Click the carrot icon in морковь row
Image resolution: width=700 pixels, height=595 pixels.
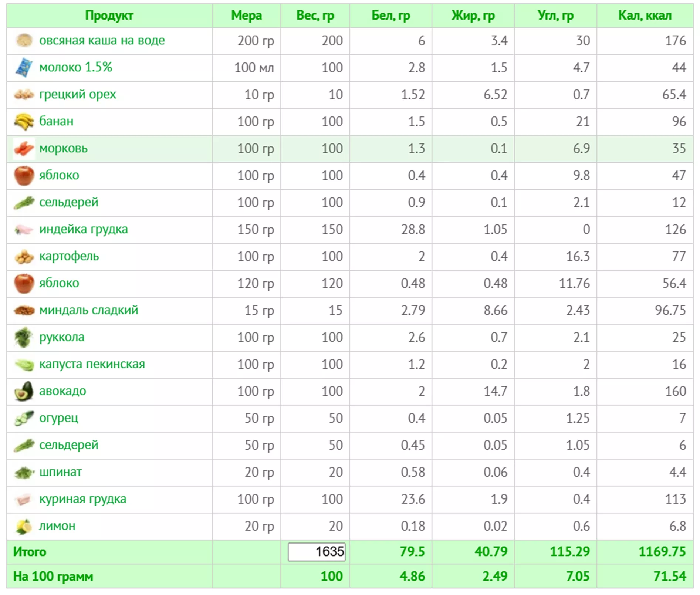click(x=24, y=149)
